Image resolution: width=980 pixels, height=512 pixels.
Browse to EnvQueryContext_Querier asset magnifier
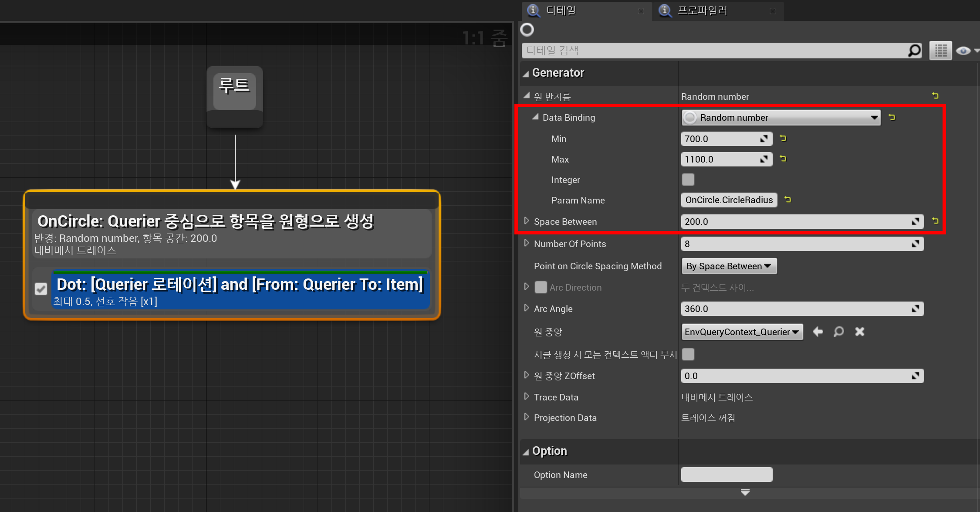tap(838, 332)
